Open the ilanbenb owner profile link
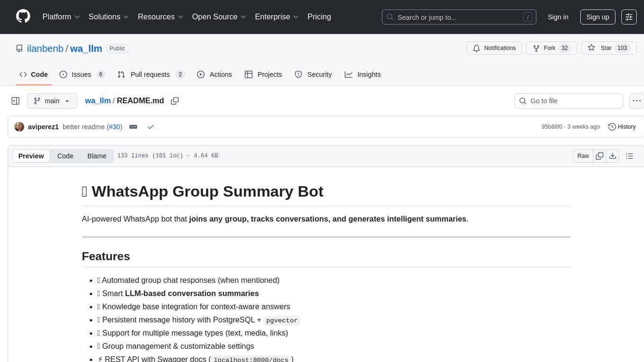Screen dimensions: 644x362 coord(45,48)
